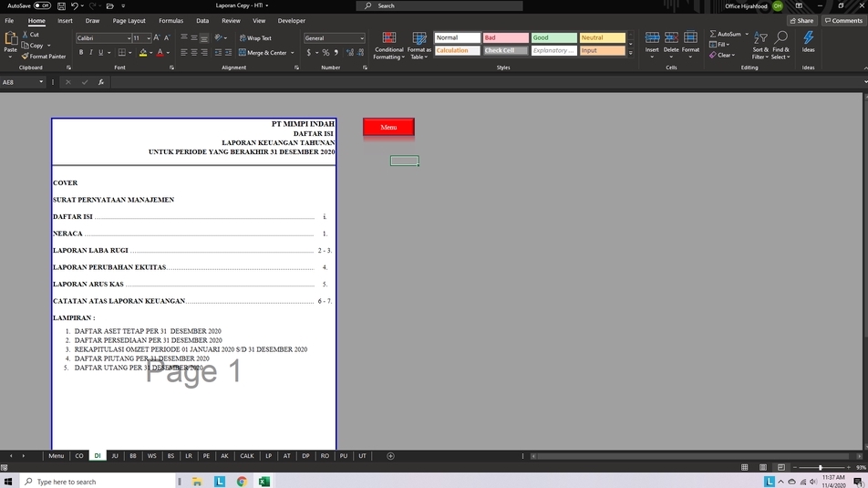Click the Borders icon
868x488 pixels.
(x=122, y=53)
